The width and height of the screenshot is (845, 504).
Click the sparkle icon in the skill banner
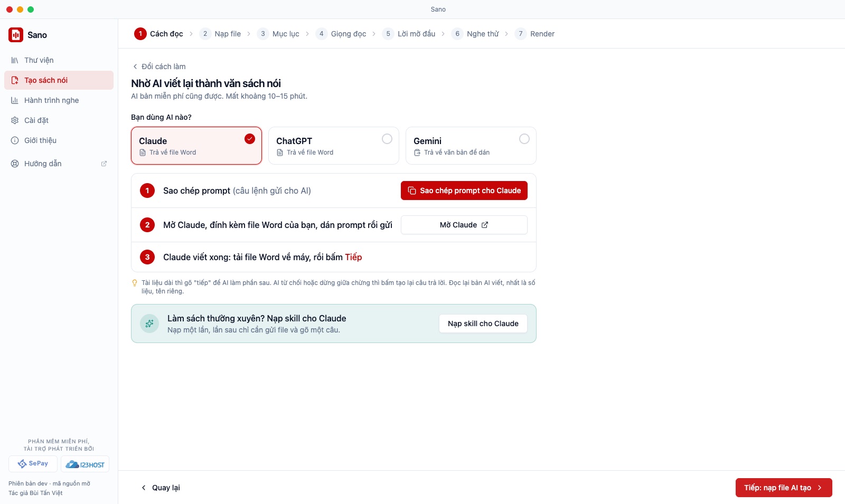pyautogui.click(x=149, y=324)
